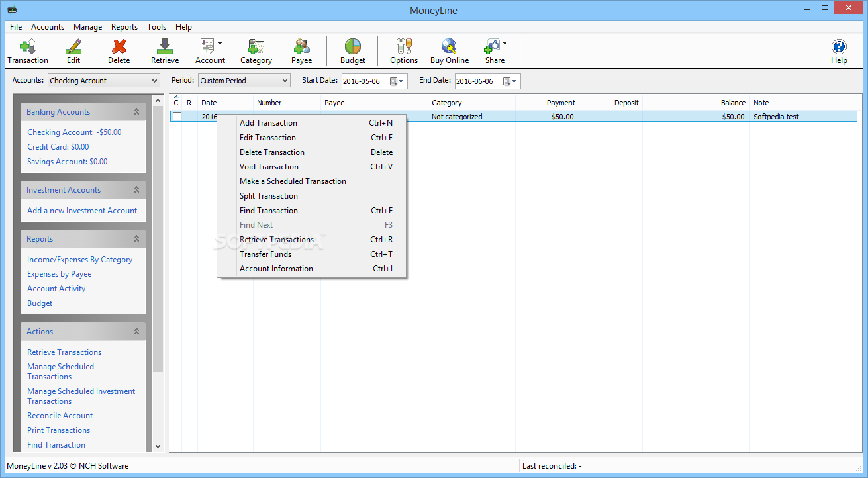Screen dimensions: 868x478
Task: Select Split Transaction menu entry
Action: tap(312, 196)
